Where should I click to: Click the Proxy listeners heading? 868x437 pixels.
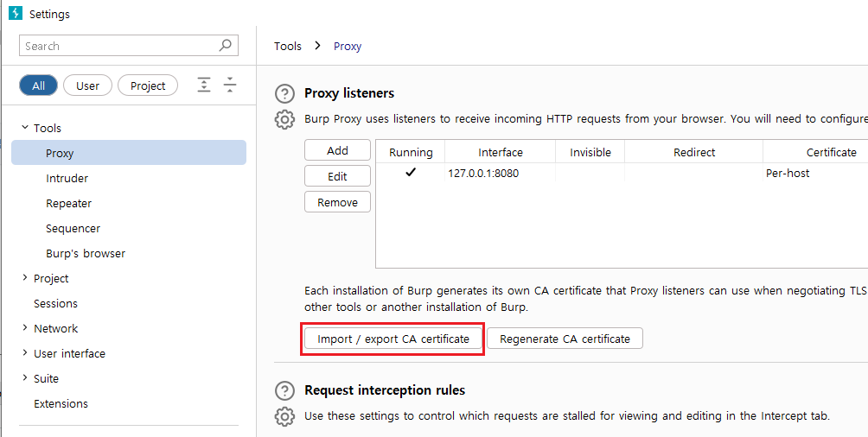pos(349,93)
